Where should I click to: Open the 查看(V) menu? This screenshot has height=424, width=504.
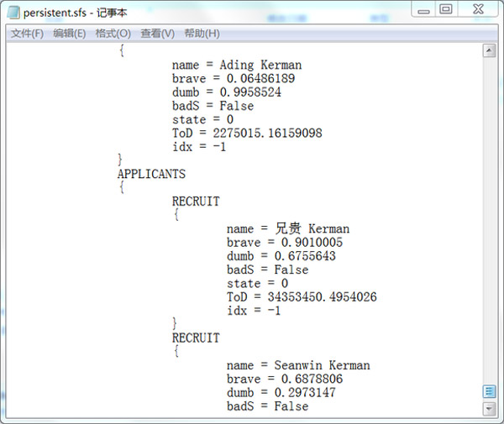[x=158, y=34]
